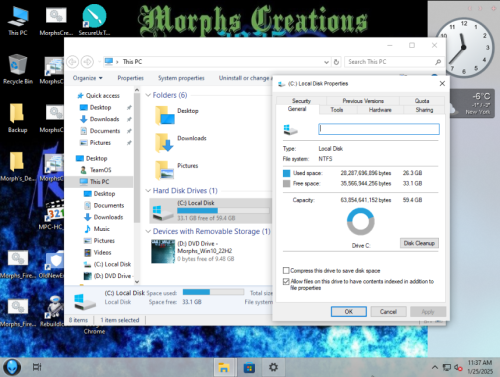Screen dimensions: 500x377
Task: Click the alien Start button
Action: pos(12,367)
